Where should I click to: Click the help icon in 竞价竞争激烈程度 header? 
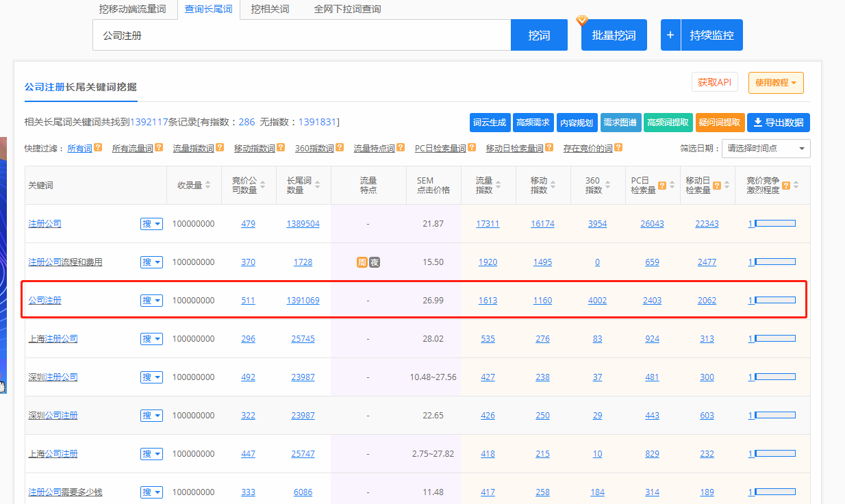(x=786, y=185)
